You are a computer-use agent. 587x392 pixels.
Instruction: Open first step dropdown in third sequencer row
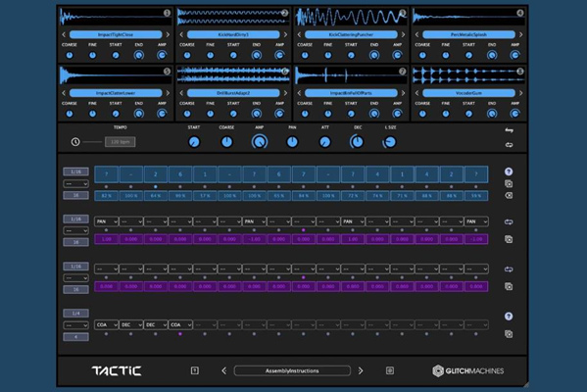point(106,269)
